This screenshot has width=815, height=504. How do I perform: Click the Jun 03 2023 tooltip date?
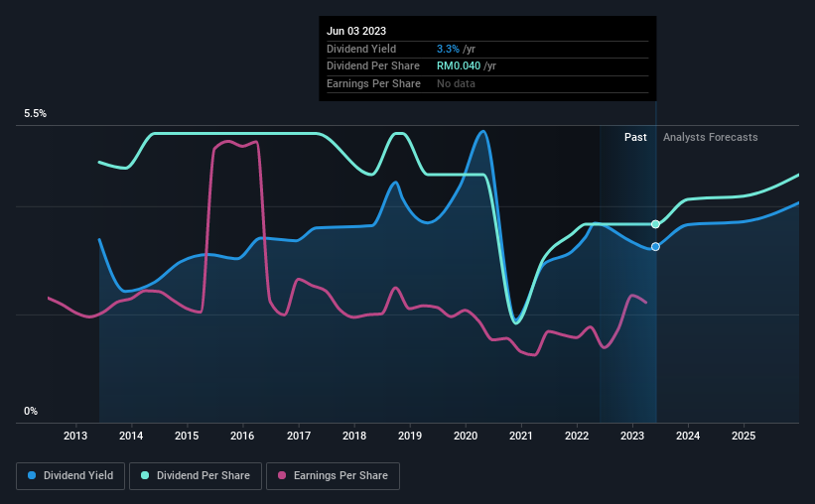[x=356, y=31]
